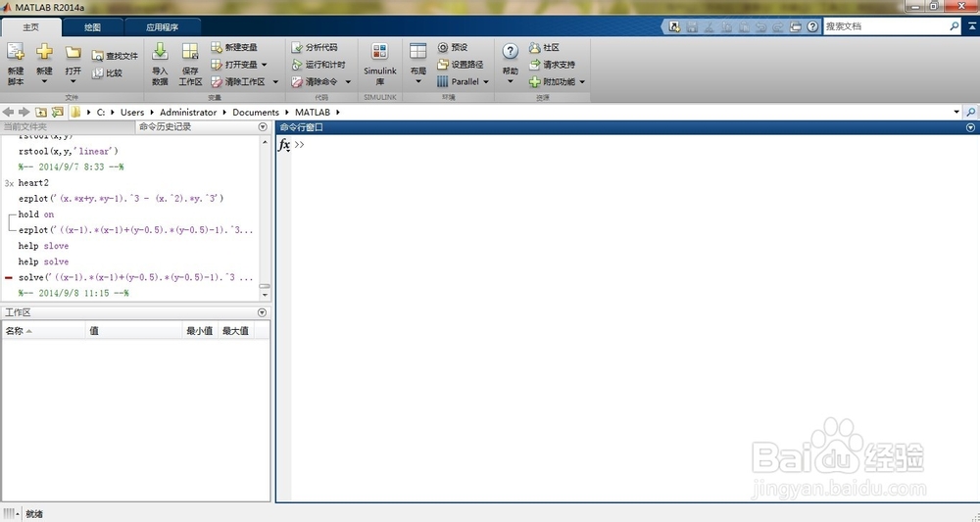Sort workspace by Name (名称) column
980x522 pixels.
(x=43, y=331)
